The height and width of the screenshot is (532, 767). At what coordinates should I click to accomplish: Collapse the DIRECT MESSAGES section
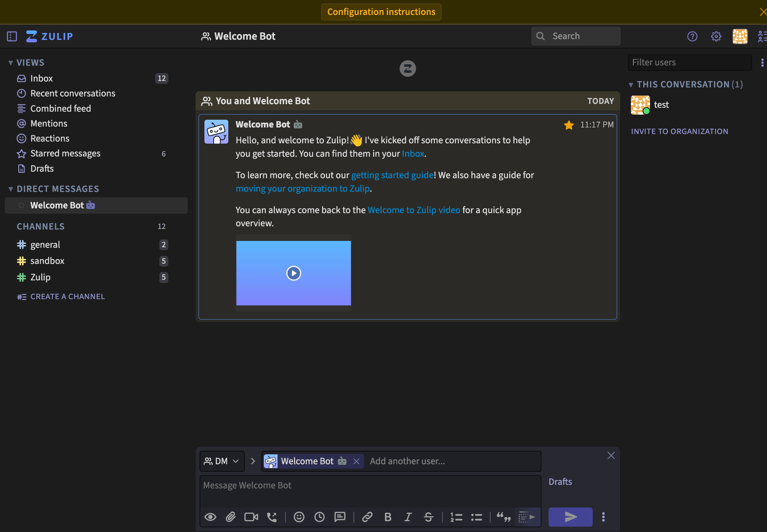[x=11, y=189]
